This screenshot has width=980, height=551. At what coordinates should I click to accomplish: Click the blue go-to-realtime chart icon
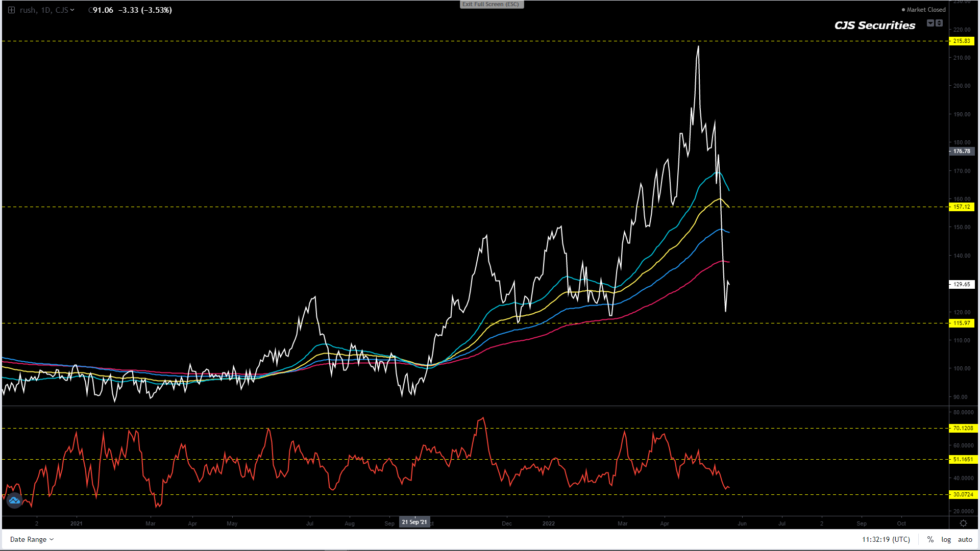(x=14, y=500)
